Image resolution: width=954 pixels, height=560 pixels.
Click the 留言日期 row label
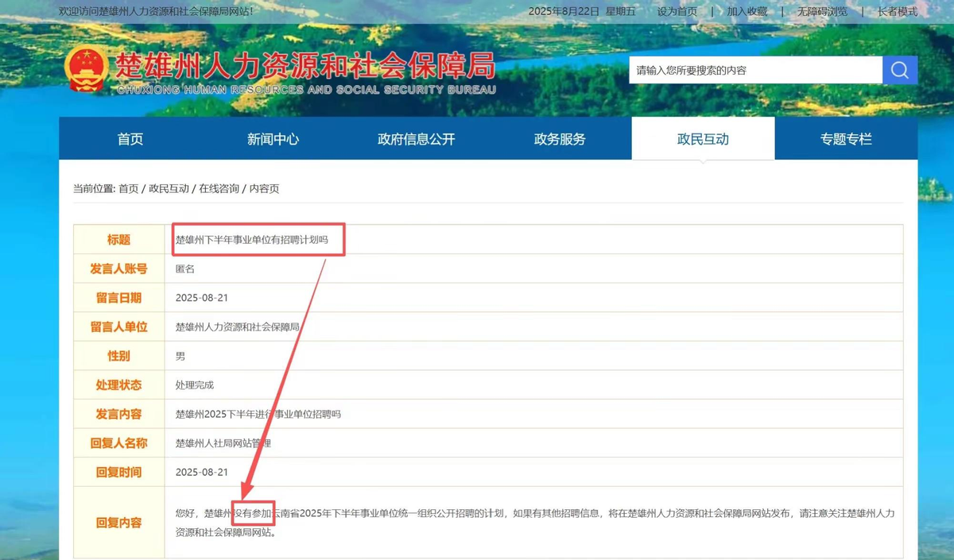tap(119, 298)
